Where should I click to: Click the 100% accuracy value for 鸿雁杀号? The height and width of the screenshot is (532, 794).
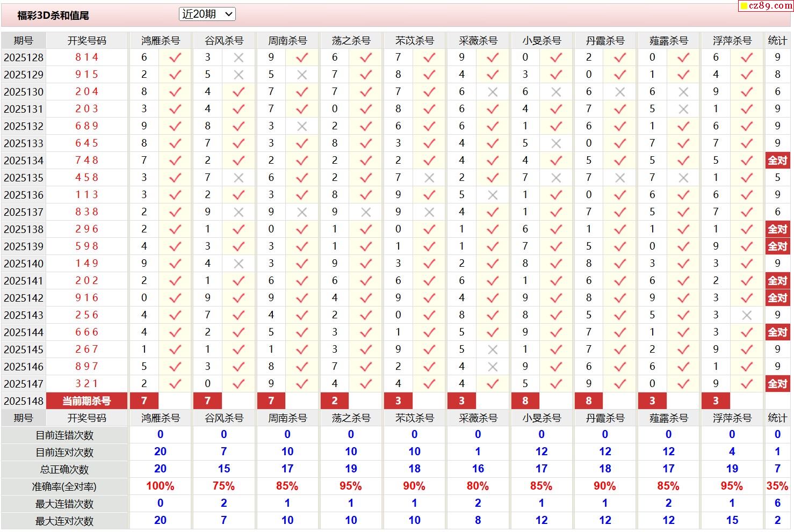[161, 486]
